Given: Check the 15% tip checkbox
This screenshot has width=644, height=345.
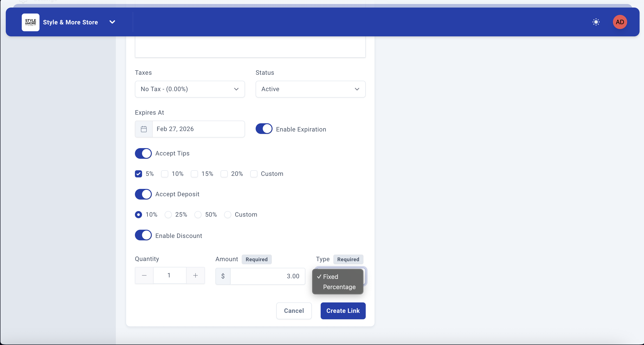Looking at the screenshot, I should point(194,174).
